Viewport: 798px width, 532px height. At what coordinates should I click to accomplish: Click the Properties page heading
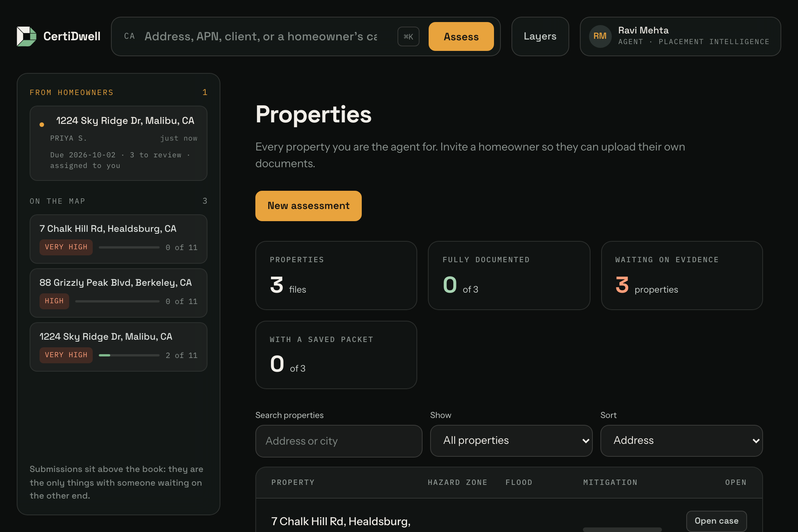tap(313, 114)
